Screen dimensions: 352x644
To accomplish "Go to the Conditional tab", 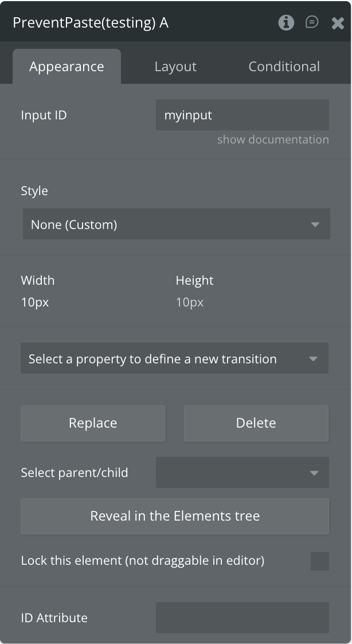I will 284,67.
